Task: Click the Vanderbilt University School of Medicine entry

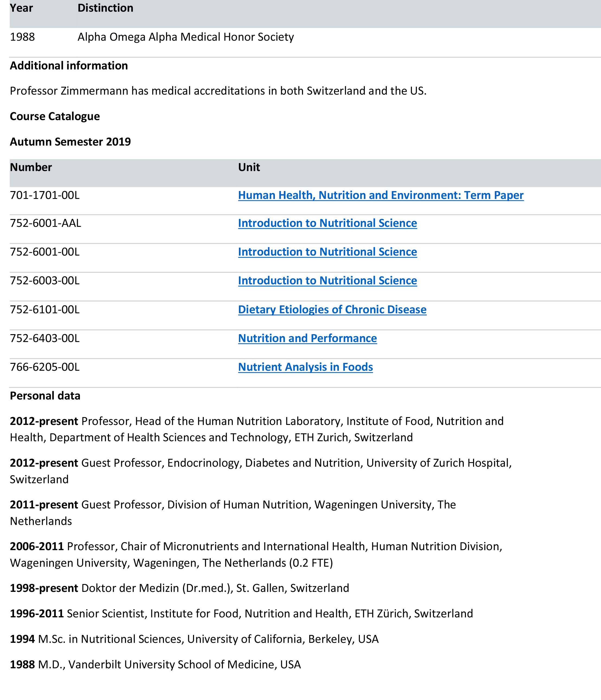Action: click(x=169, y=664)
